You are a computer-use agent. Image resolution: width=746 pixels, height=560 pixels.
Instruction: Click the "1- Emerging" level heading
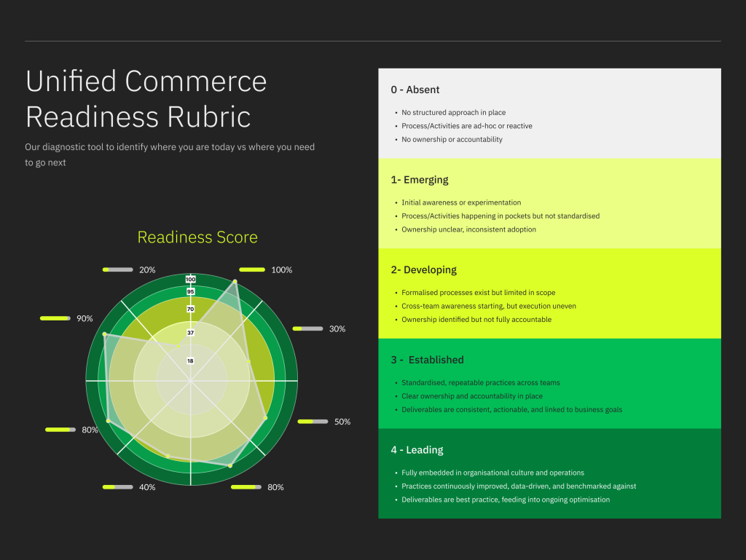point(420,180)
